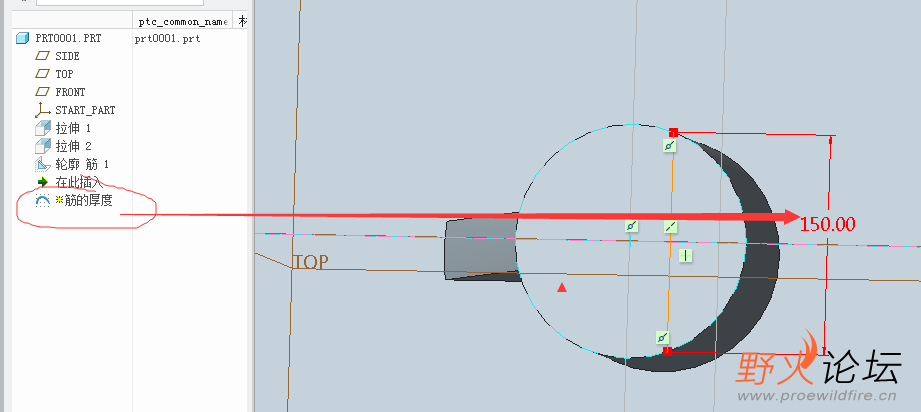Click the SIDE datum plane icon
921x412 pixels.
[x=43, y=56]
